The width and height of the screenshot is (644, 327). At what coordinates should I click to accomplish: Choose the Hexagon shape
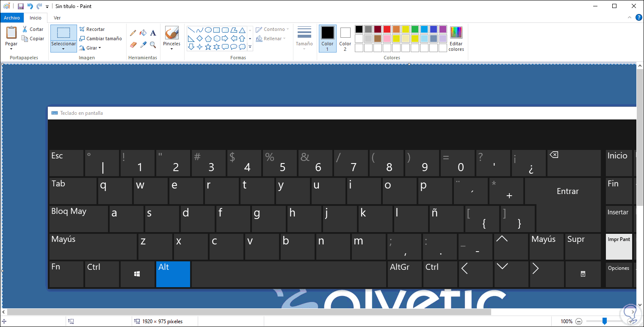pos(216,39)
